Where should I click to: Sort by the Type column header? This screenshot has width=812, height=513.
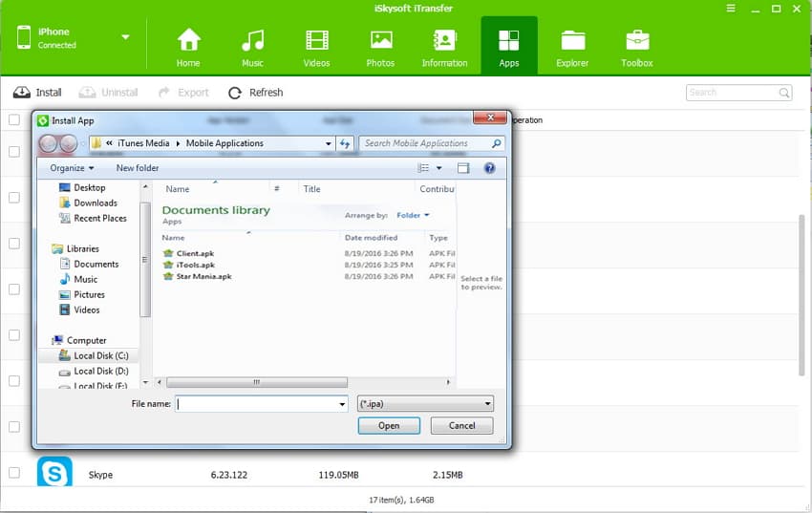coord(438,238)
